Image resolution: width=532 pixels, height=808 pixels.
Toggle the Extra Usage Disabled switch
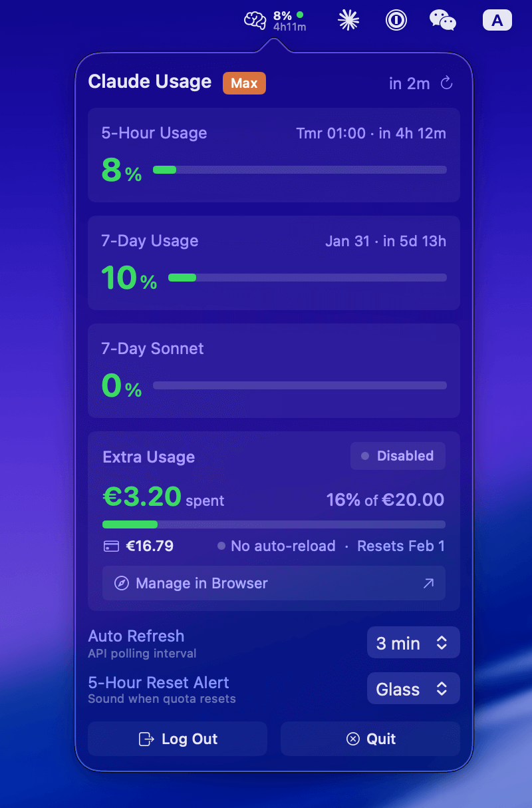(x=398, y=457)
